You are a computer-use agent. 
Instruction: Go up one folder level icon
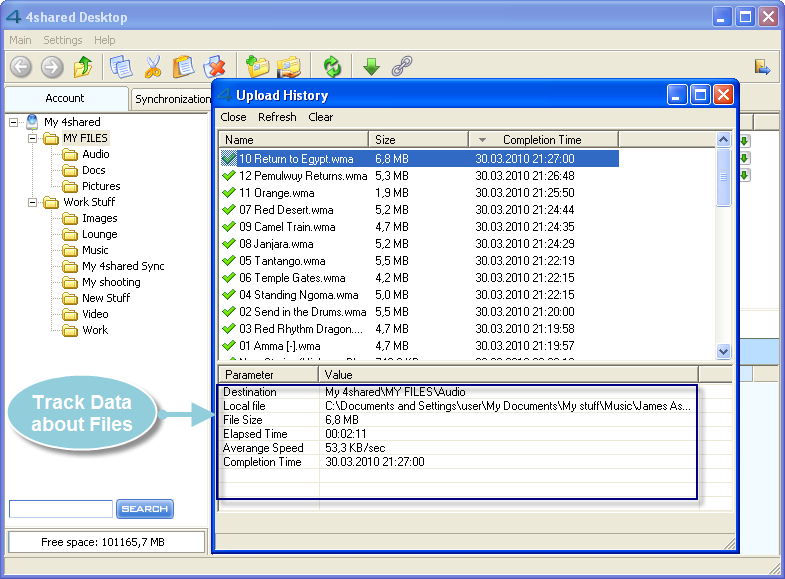[x=83, y=66]
